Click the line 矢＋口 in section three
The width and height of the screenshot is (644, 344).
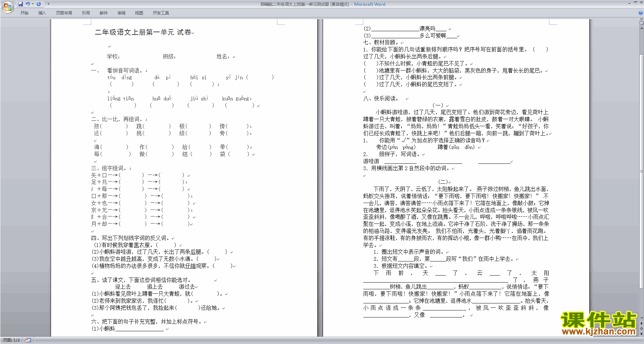[138, 175]
